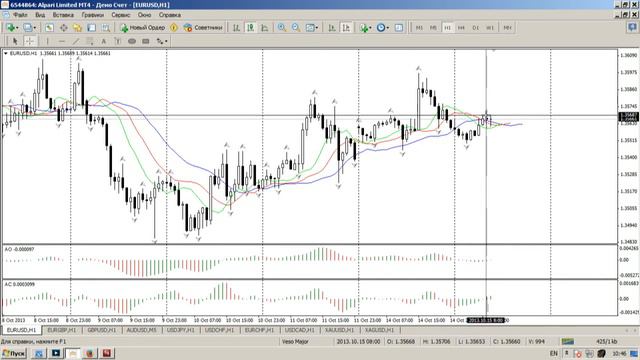Expand the Periods dropdown arrow
640x360 pixels.
[x=387, y=28]
